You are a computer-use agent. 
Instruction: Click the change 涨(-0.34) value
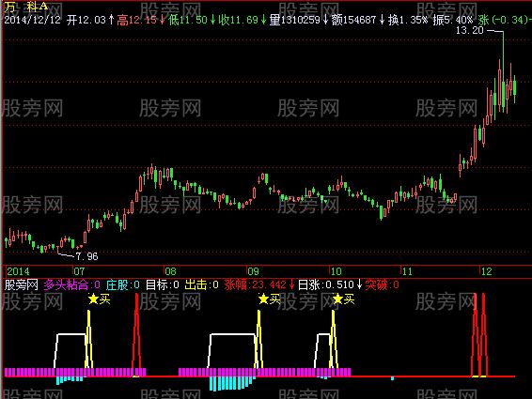504,20
